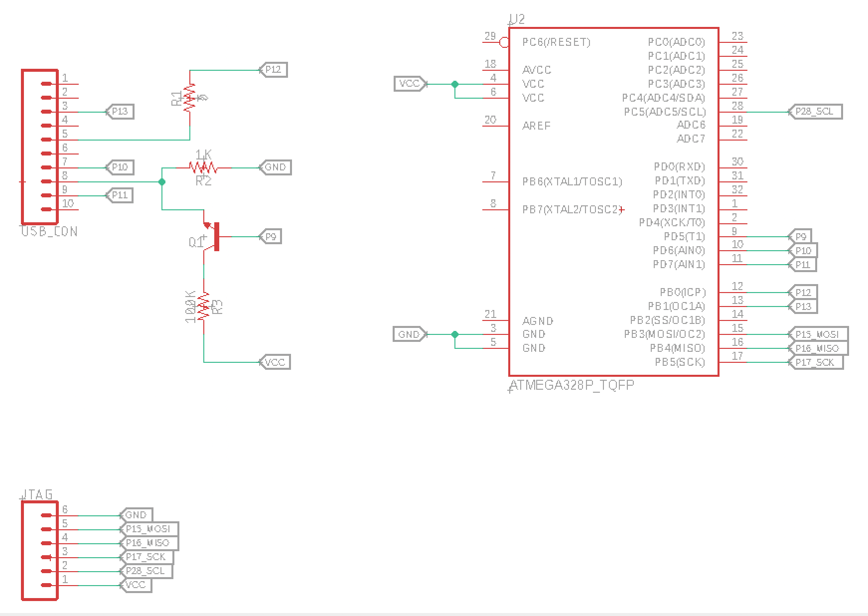Click the PB3(MOSI/OC2) pin name
Image resolution: width=868 pixels, height=616 pixels.
(x=665, y=334)
